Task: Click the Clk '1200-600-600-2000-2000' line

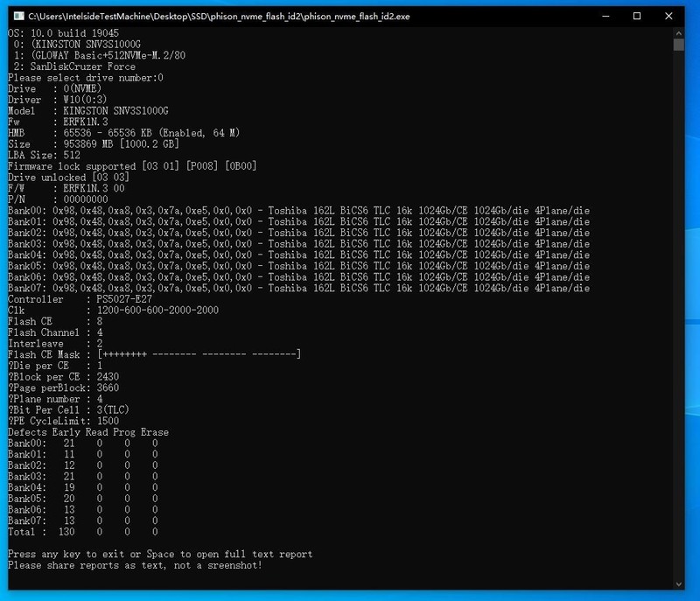Action: click(114, 310)
